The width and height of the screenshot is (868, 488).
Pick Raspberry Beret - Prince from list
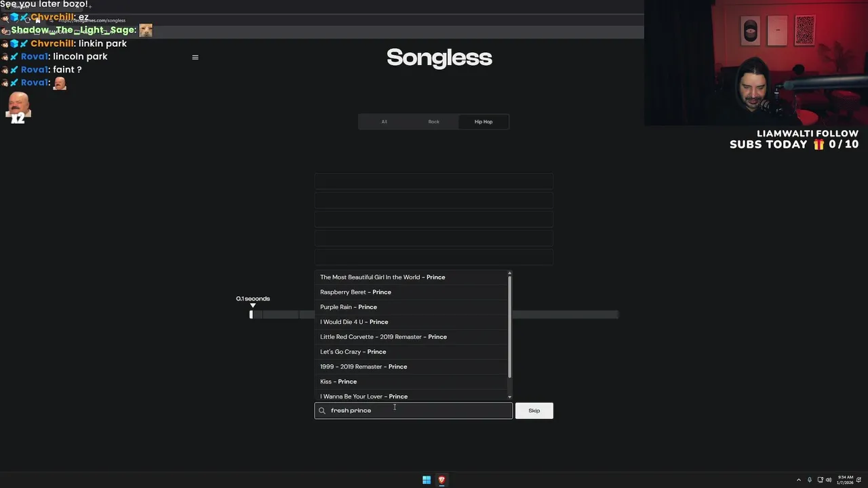point(355,292)
